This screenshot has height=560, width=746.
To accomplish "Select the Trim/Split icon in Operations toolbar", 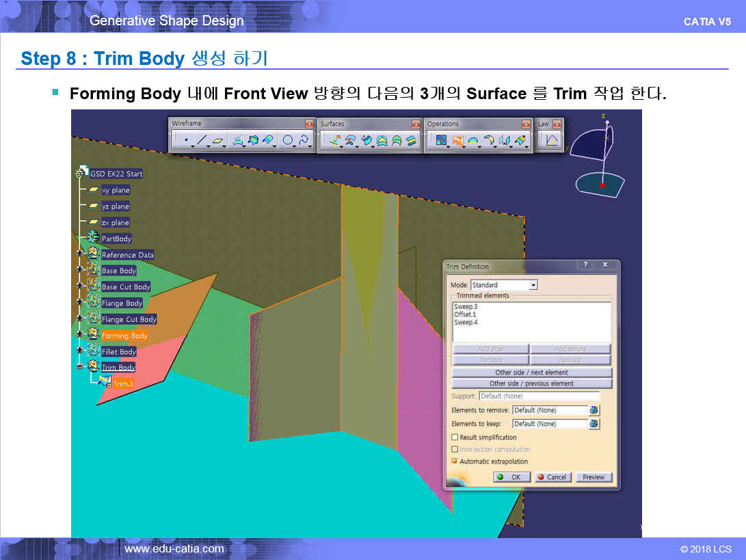I will [x=457, y=141].
